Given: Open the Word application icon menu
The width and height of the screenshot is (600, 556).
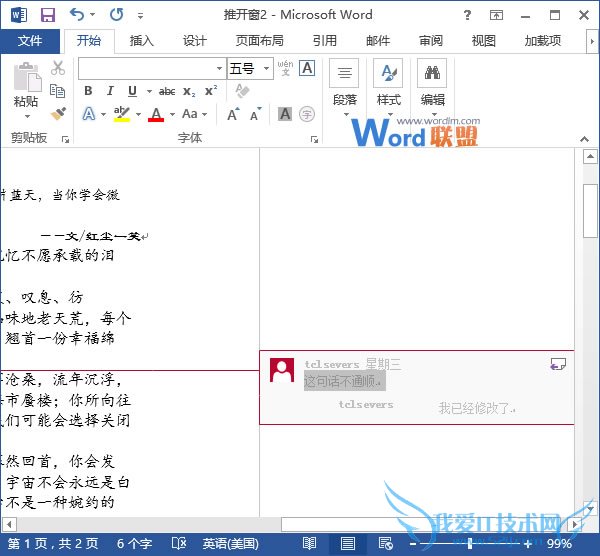Looking at the screenshot, I should point(19,15).
